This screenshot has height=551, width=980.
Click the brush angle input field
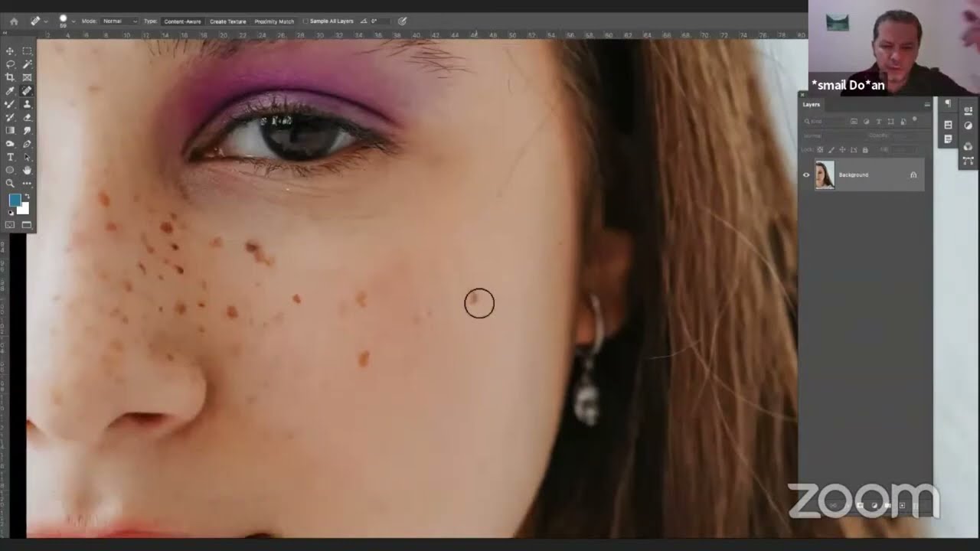tap(378, 21)
